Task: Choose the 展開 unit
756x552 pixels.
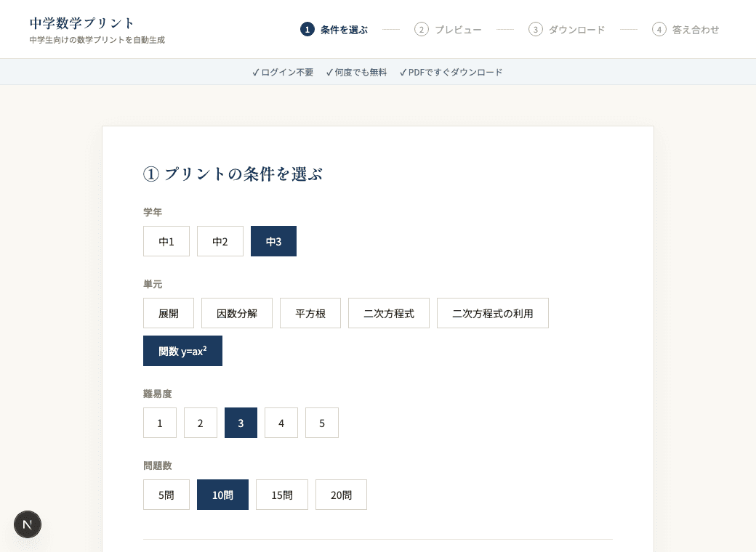Action: (168, 313)
